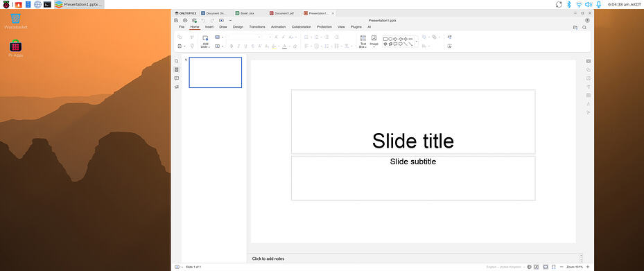Open the Wastebasket desktop icon
Image resolution: width=644 pixels, height=271 pixels.
click(16, 21)
